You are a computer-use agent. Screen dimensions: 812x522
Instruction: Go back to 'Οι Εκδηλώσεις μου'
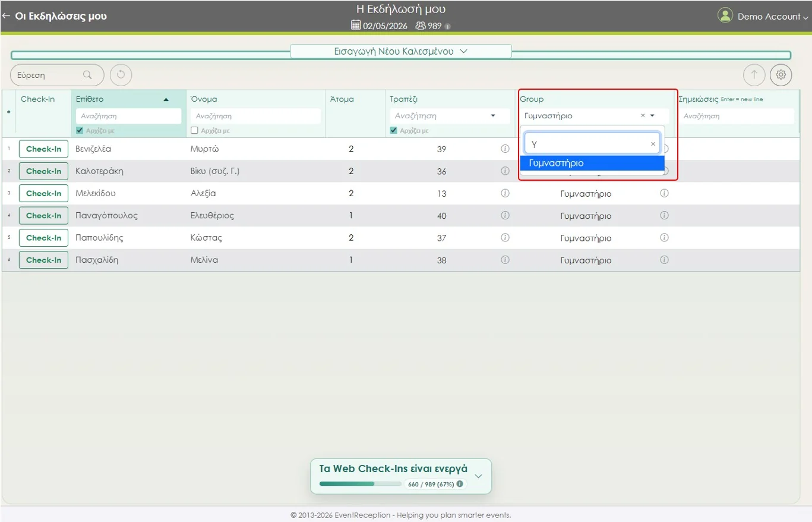55,16
